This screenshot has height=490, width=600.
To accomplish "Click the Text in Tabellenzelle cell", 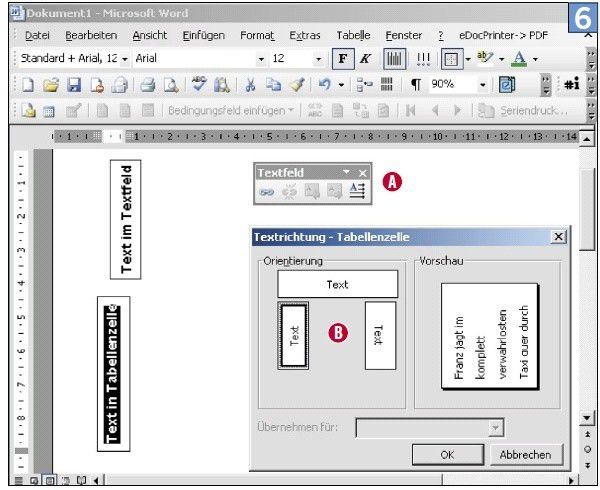I will [114, 374].
